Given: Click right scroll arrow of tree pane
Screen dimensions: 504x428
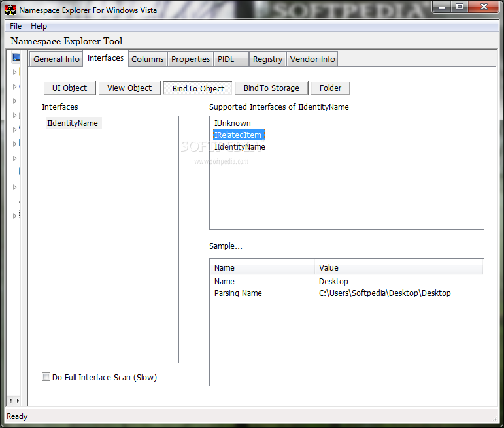Looking at the screenshot, I should coord(18,401).
